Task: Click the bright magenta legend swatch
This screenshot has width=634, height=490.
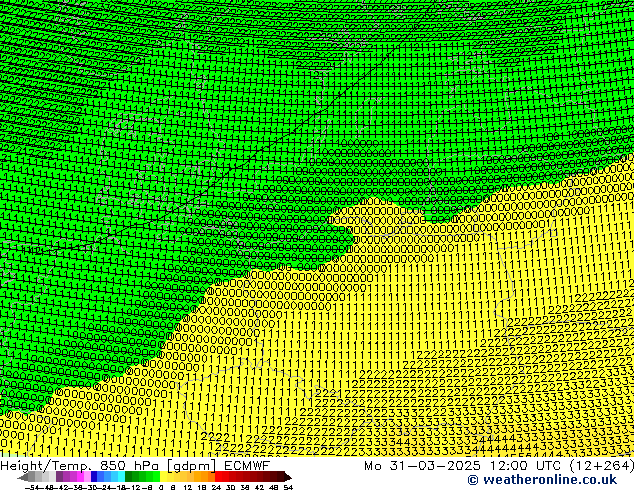Action: tap(80, 476)
